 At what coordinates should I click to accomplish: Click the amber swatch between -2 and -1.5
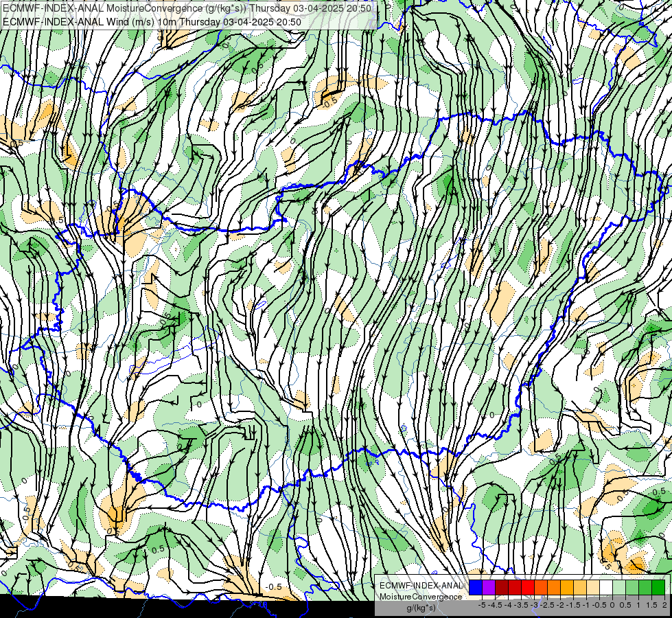[567, 587]
